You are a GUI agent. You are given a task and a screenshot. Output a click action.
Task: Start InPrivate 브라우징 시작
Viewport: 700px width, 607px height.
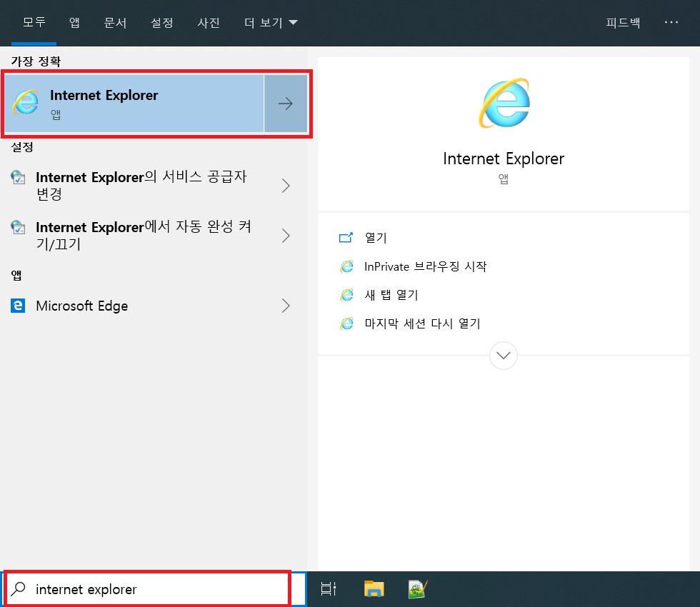[426, 266]
